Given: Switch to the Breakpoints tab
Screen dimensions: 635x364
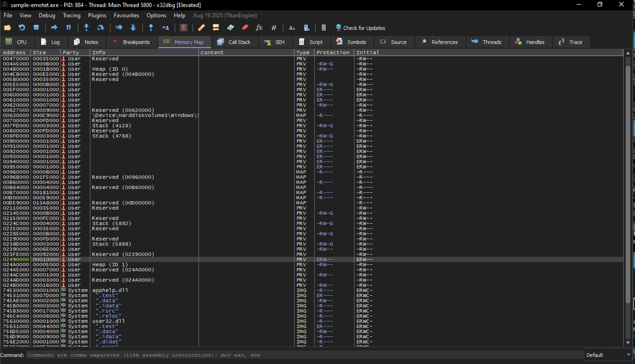Looking at the screenshot, I should (x=132, y=42).
